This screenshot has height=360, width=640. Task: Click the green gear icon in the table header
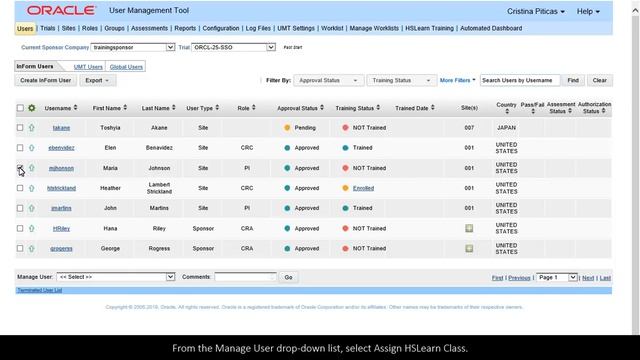point(31,108)
